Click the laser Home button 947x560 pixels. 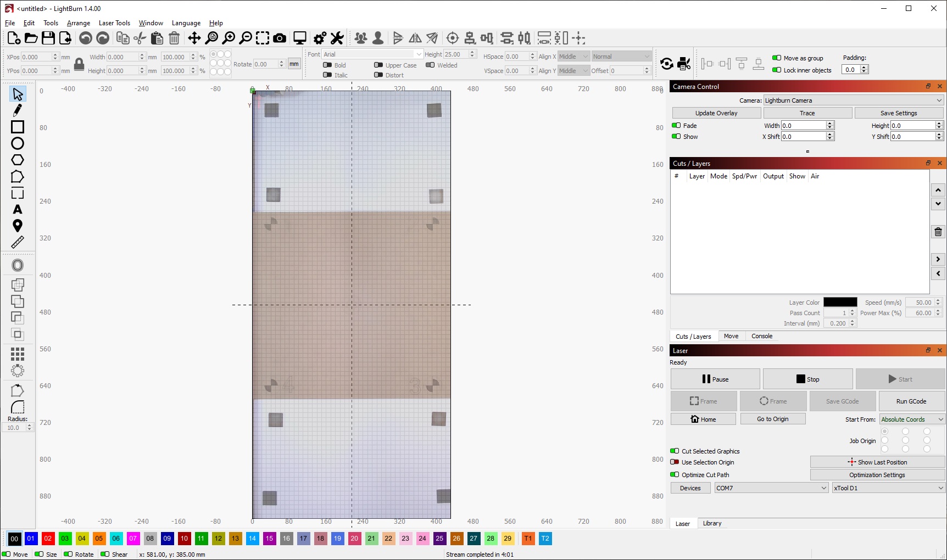703,419
